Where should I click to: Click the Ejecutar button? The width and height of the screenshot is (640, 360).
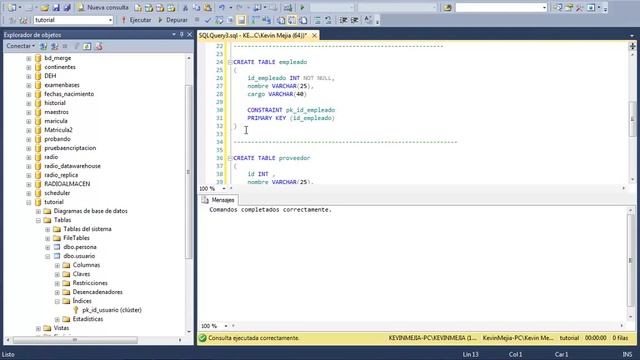pos(136,20)
